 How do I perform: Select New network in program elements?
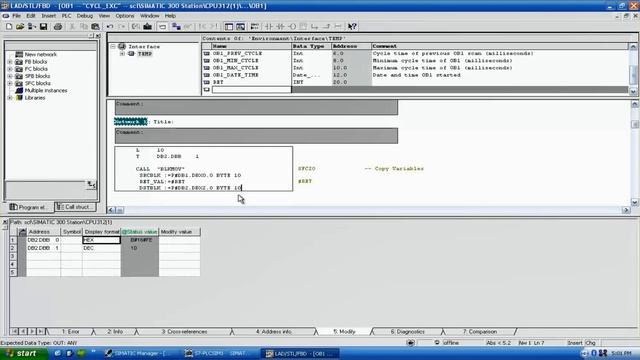(x=40, y=54)
